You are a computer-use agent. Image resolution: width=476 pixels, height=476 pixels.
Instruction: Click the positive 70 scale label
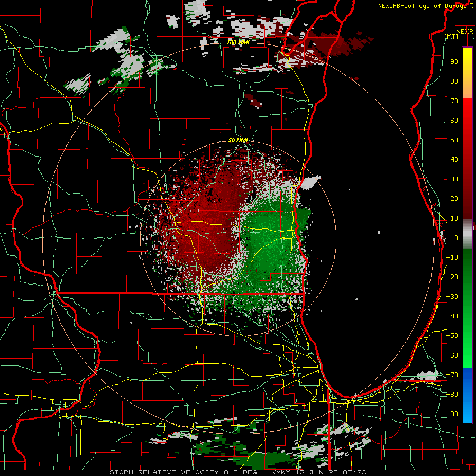point(454,101)
